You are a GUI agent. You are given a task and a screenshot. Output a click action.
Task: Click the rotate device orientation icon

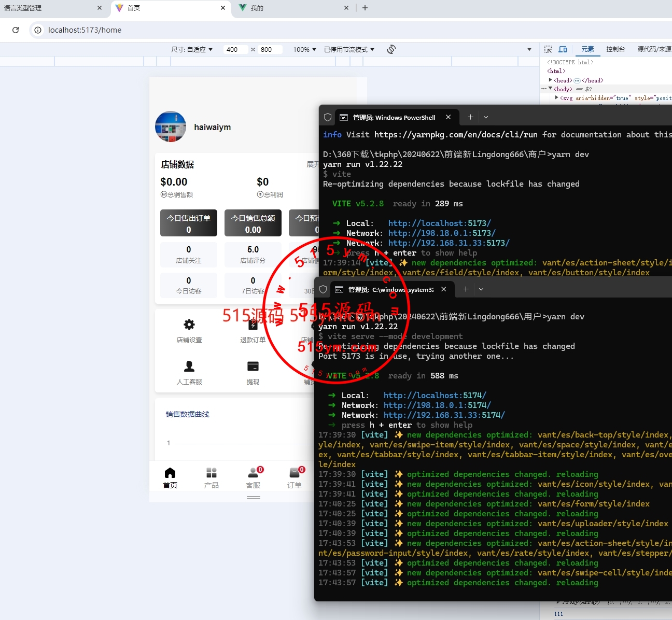point(391,49)
